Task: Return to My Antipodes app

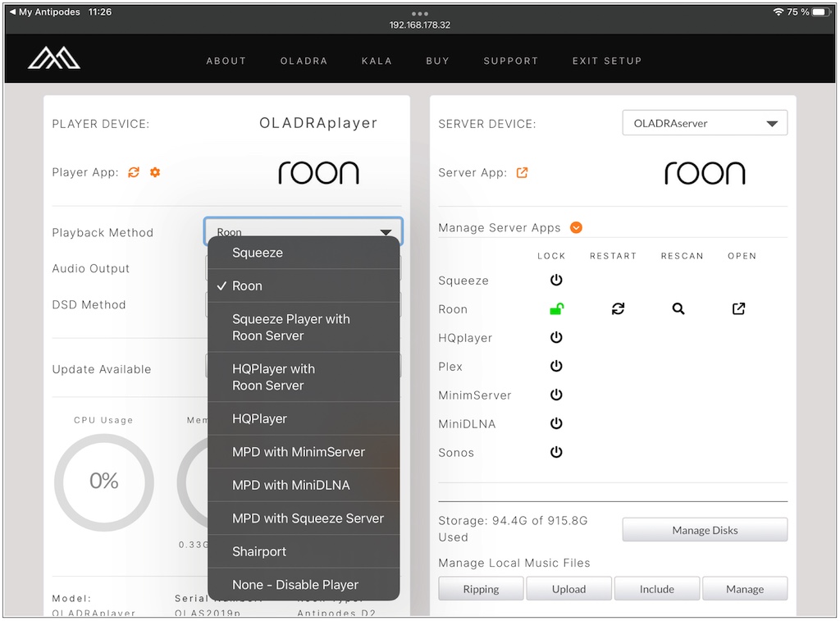Action: click(x=45, y=11)
